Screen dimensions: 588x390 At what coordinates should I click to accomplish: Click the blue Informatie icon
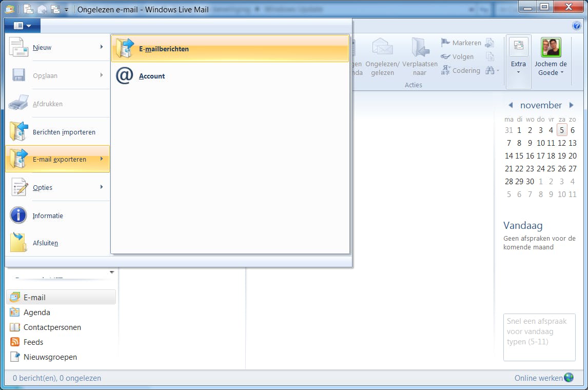coord(18,215)
